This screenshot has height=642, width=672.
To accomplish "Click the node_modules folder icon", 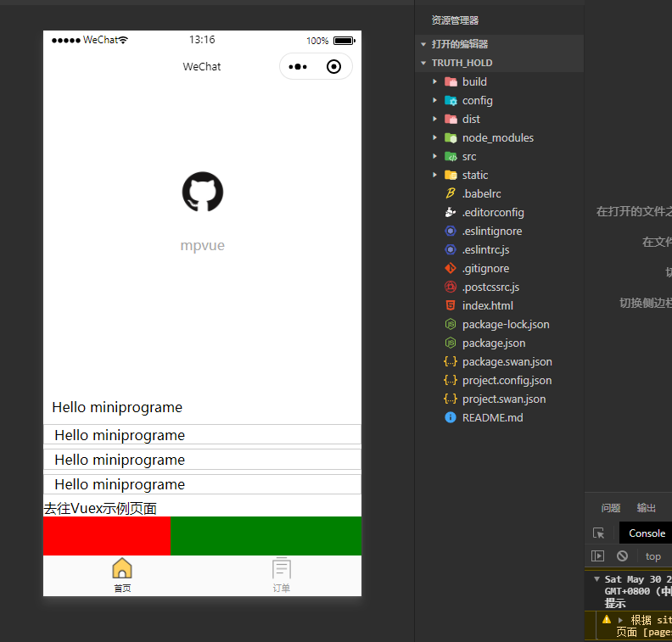I will click(451, 137).
